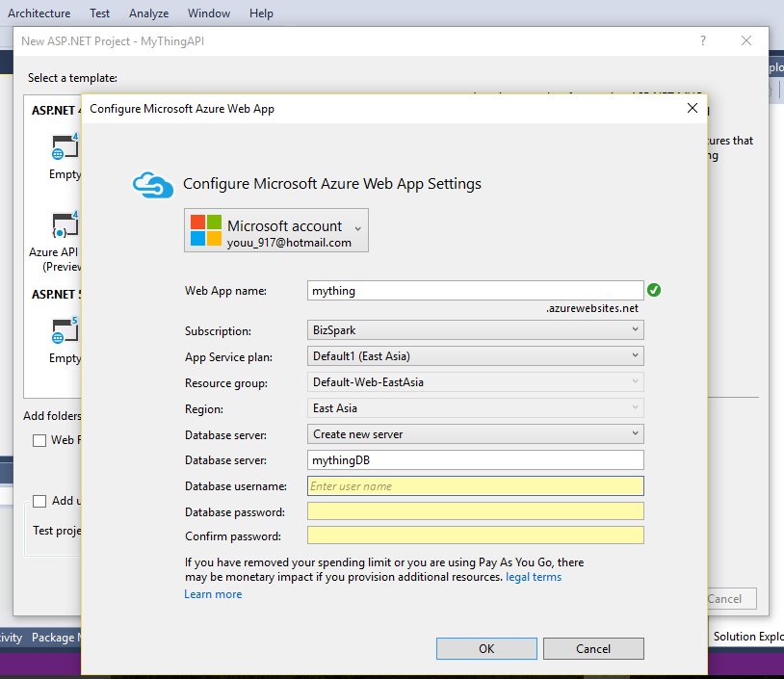Select the Azure API App template icon

65,226
